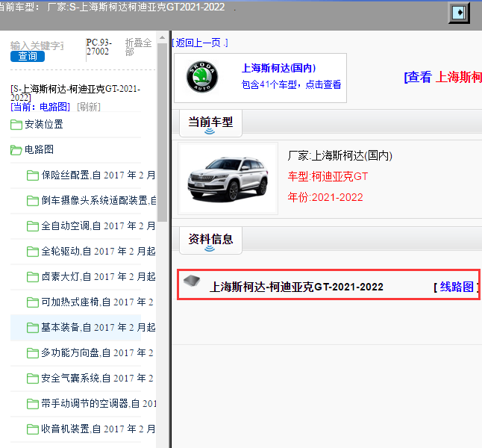
Task: Open 基本装备 folder item
Action: [98, 327]
